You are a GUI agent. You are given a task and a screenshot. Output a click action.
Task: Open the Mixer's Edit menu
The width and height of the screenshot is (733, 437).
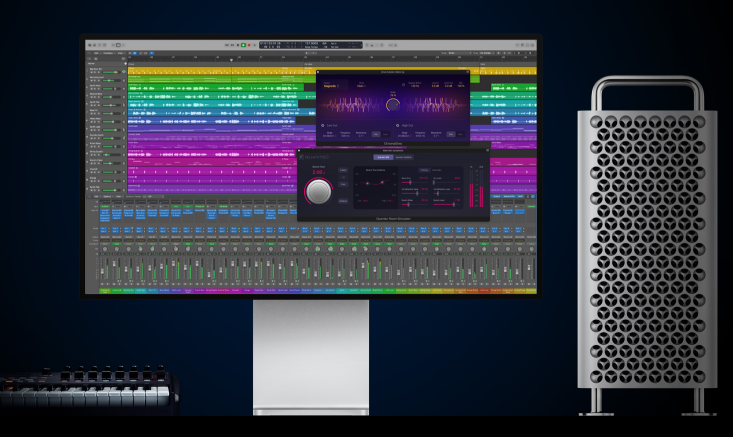(x=96, y=196)
